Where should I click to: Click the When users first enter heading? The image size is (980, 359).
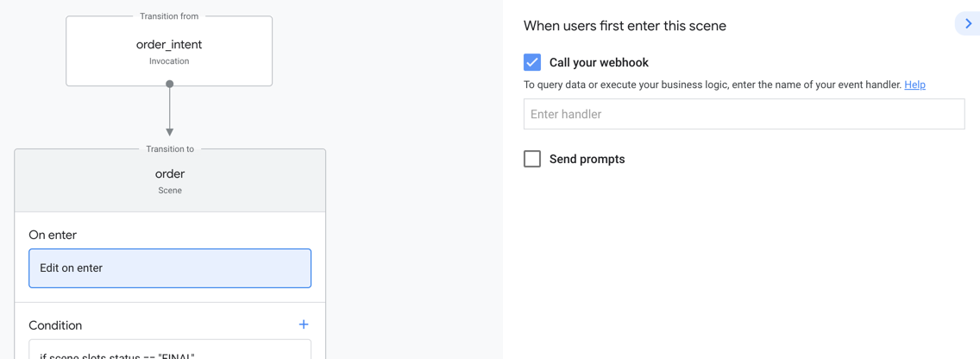(625, 26)
